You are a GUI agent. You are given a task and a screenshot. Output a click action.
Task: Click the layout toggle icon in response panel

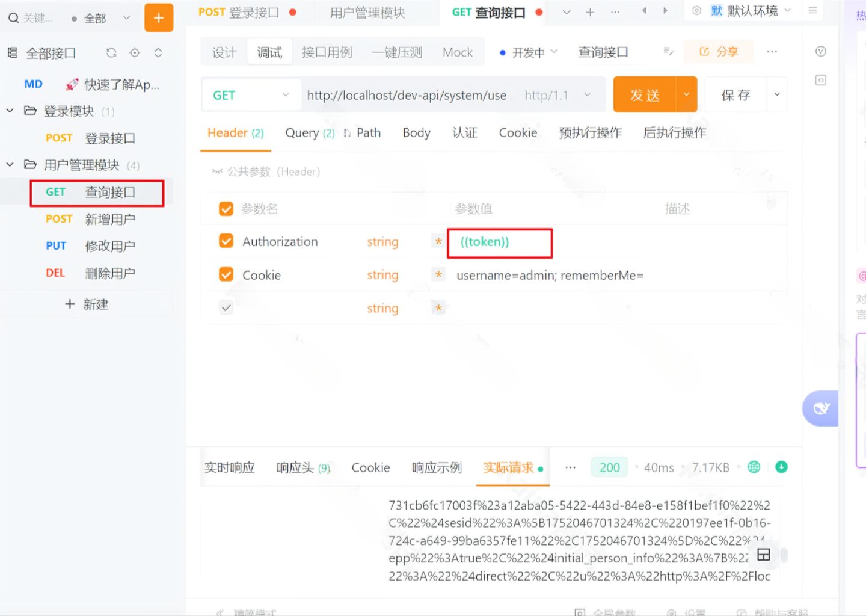(x=764, y=555)
